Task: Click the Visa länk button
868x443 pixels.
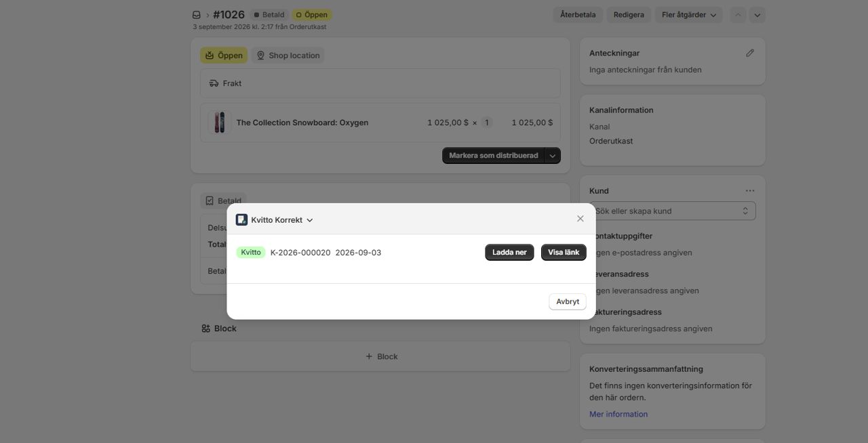Action: point(564,252)
